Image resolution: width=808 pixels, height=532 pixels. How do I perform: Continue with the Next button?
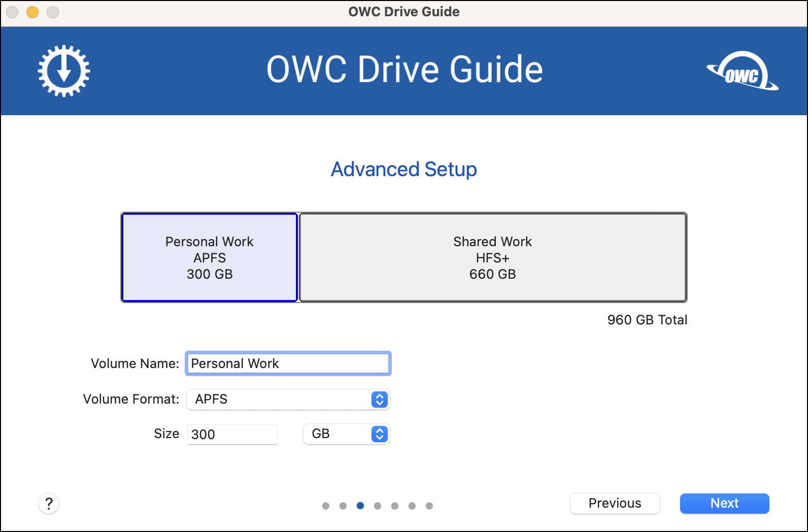725,504
